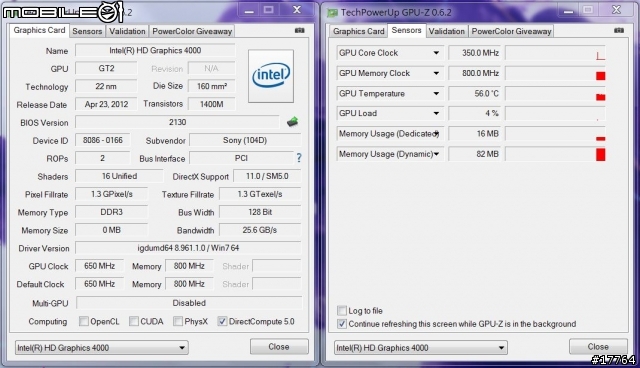Click the Bus Interface question mark icon
The height and width of the screenshot is (368, 640).
click(299, 158)
